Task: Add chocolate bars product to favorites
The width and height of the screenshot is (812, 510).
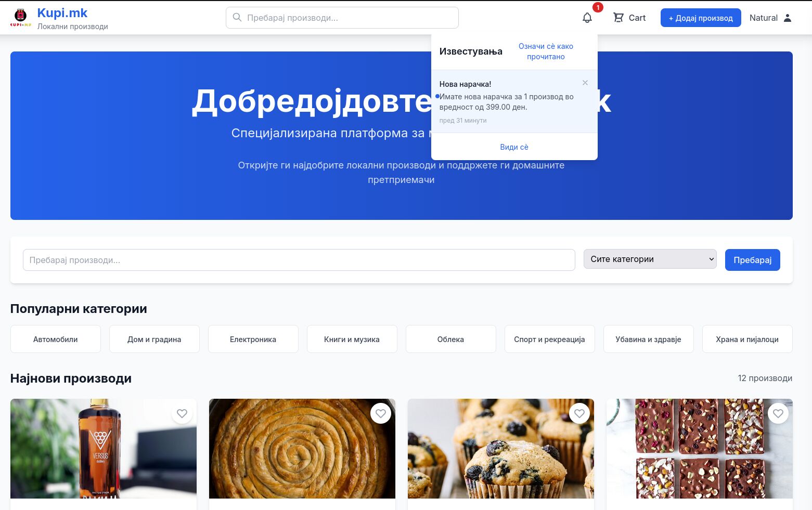Action: pos(778,413)
